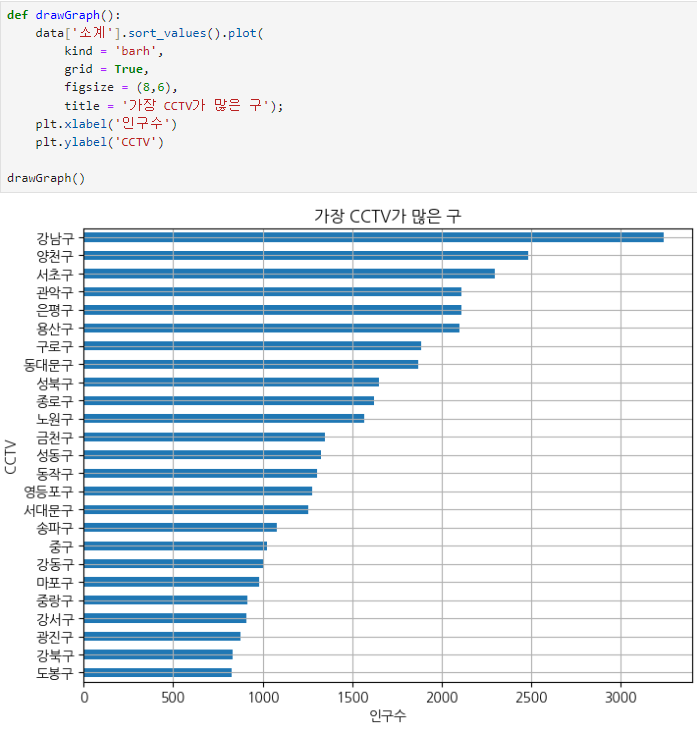The height and width of the screenshot is (735, 697).
Task: Click the x-axis tick label 500
Action: 173,698
